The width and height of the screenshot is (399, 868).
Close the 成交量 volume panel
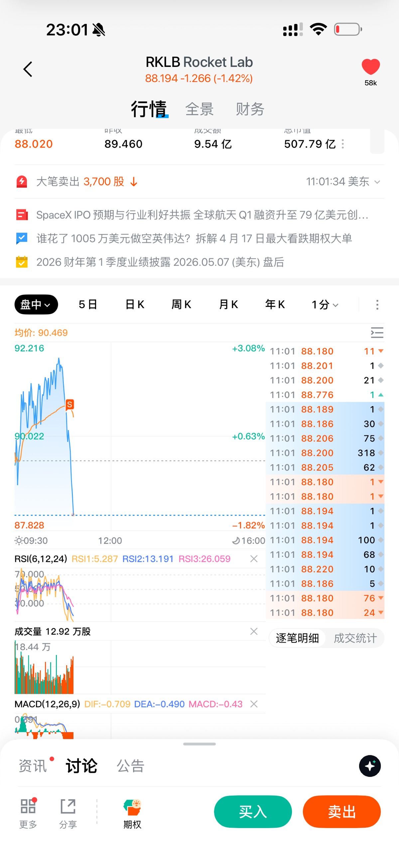point(254,631)
